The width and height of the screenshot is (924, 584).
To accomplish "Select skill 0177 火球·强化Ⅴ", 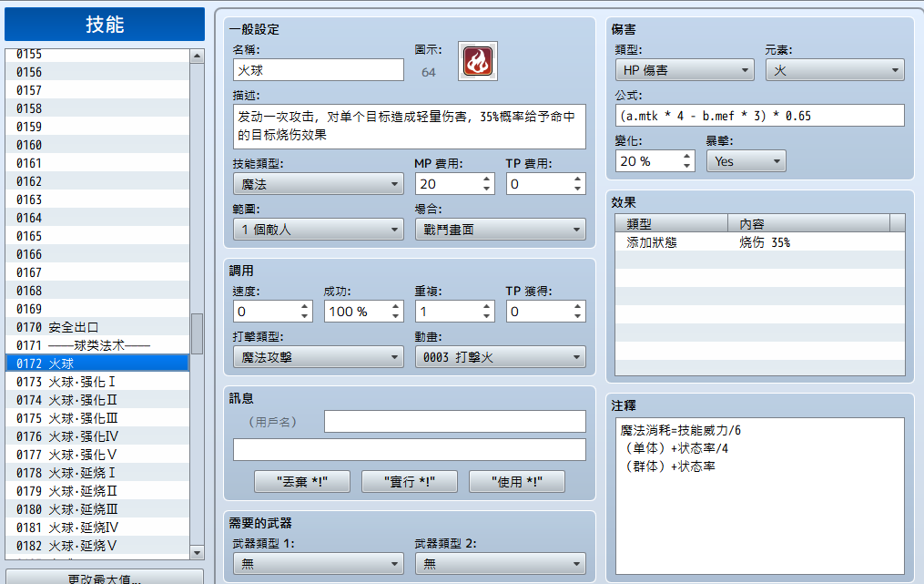I will click(x=97, y=455).
